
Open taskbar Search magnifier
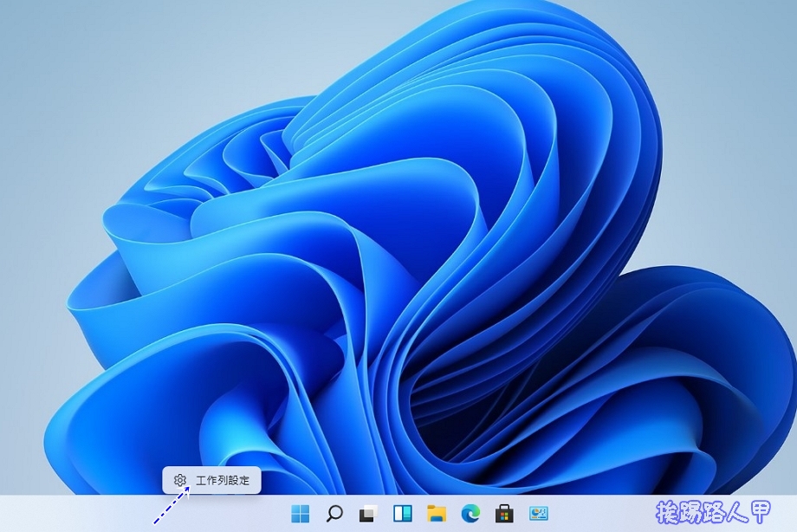click(334, 514)
